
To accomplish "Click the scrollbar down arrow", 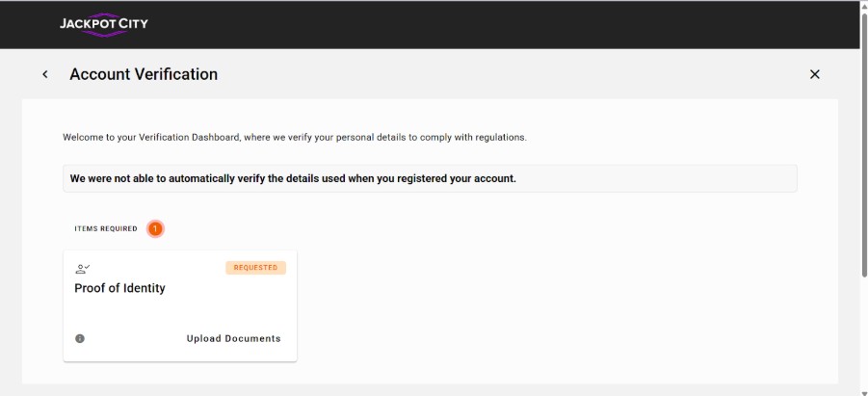I will click(x=862, y=390).
